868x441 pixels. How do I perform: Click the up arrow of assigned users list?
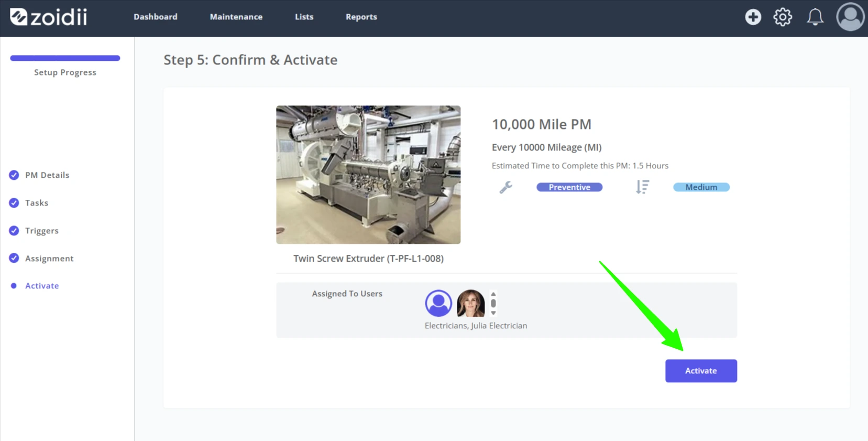[x=493, y=294]
